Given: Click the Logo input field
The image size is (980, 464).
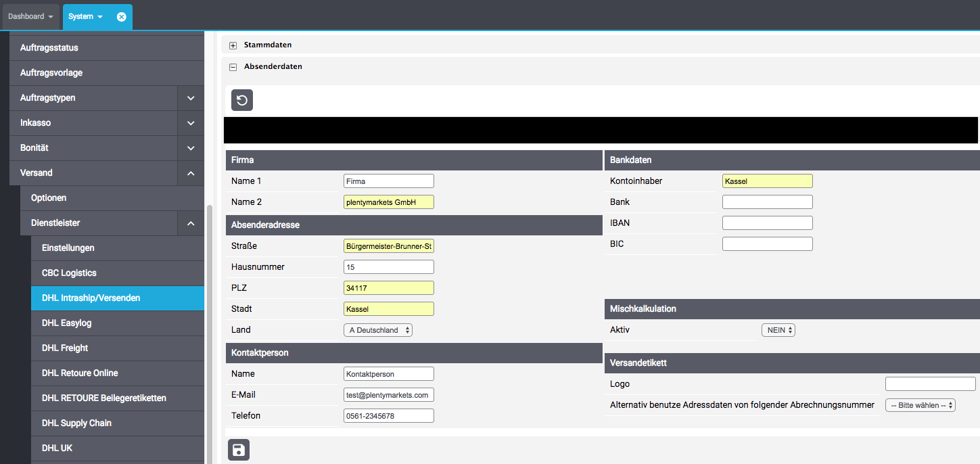Looking at the screenshot, I should point(931,384).
